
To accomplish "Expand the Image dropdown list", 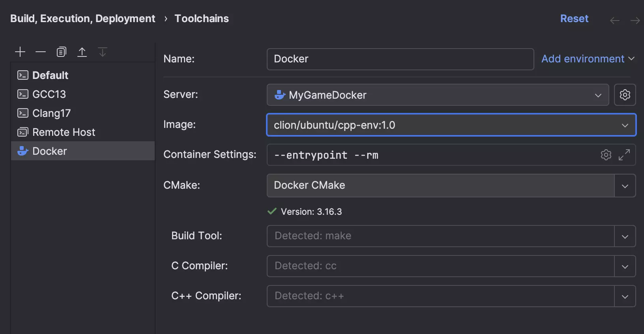I will point(625,125).
